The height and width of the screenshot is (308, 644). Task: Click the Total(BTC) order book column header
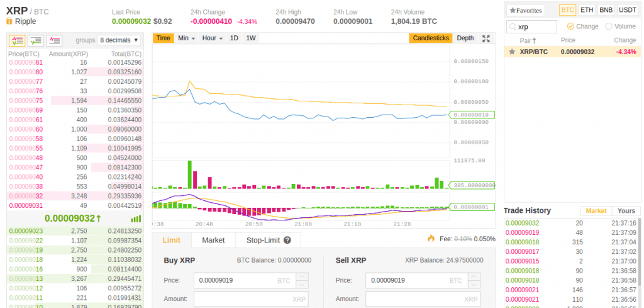pyautogui.click(x=126, y=54)
